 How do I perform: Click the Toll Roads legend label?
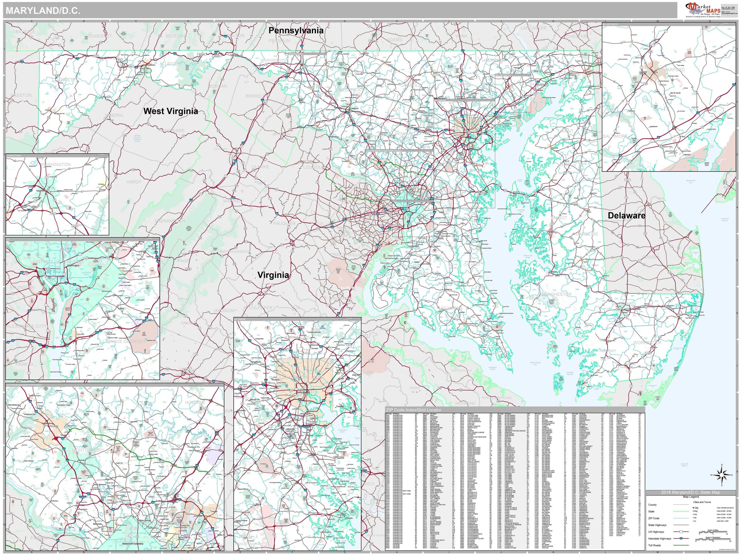(x=654, y=545)
